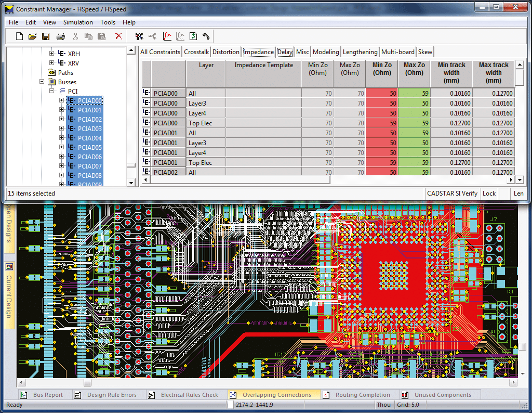Click the question-mark net query icon

coord(139,36)
